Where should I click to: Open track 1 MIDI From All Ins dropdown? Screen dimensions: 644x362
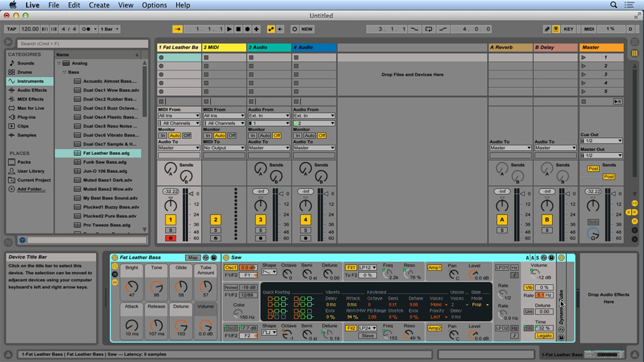point(178,116)
